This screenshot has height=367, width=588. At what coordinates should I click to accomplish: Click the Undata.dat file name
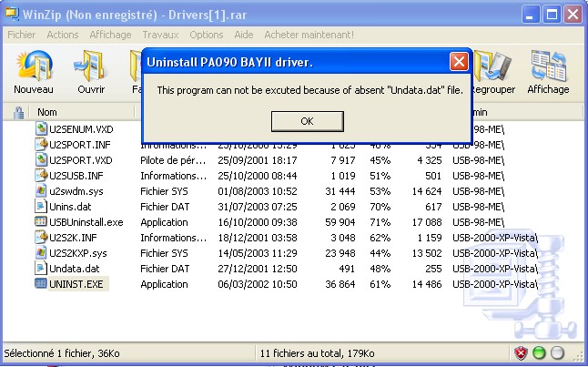(x=75, y=269)
